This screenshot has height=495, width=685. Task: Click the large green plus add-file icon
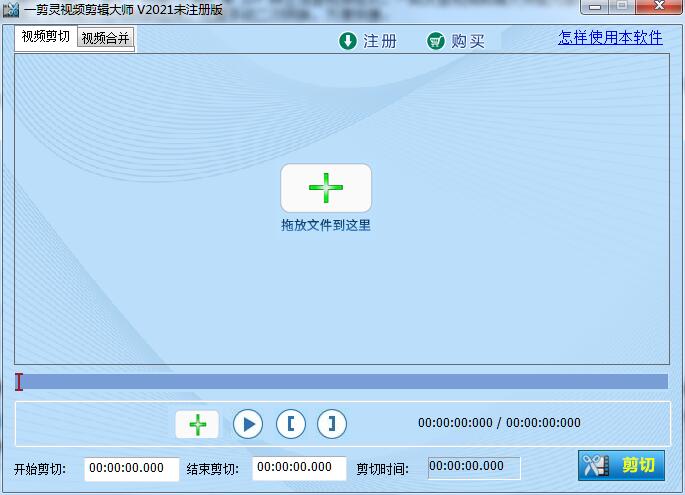point(326,188)
